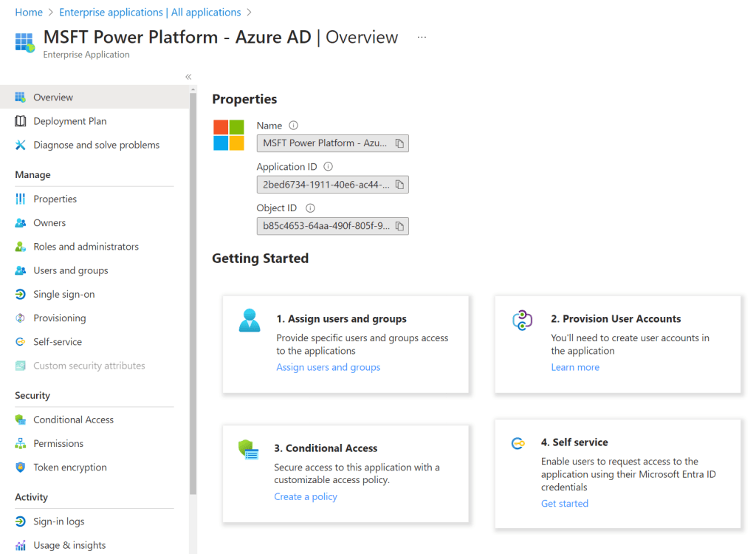Image resolution: width=756 pixels, height=554 pixels.
Task: Click info icon next to Application ID
Action: click(x=329, y=167)
